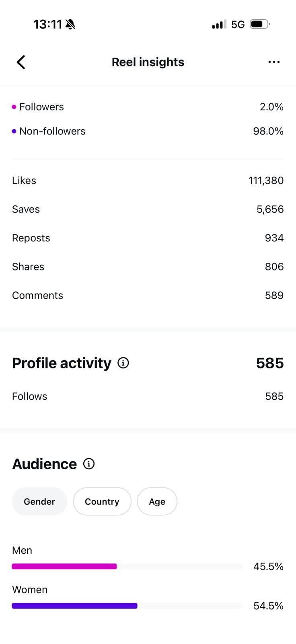Tap the Women percentage bar
Screen dimensions: 296x644
[x=75, y=606]
